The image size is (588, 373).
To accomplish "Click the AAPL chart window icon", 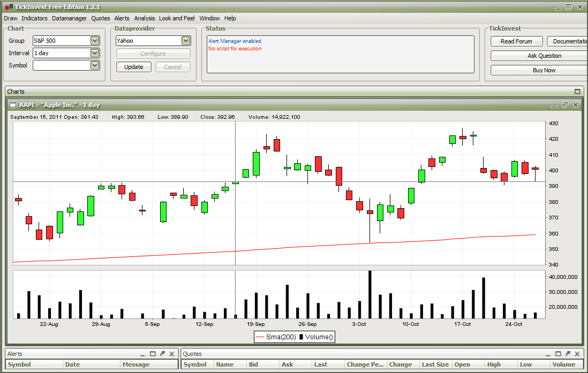I will 13,105.
